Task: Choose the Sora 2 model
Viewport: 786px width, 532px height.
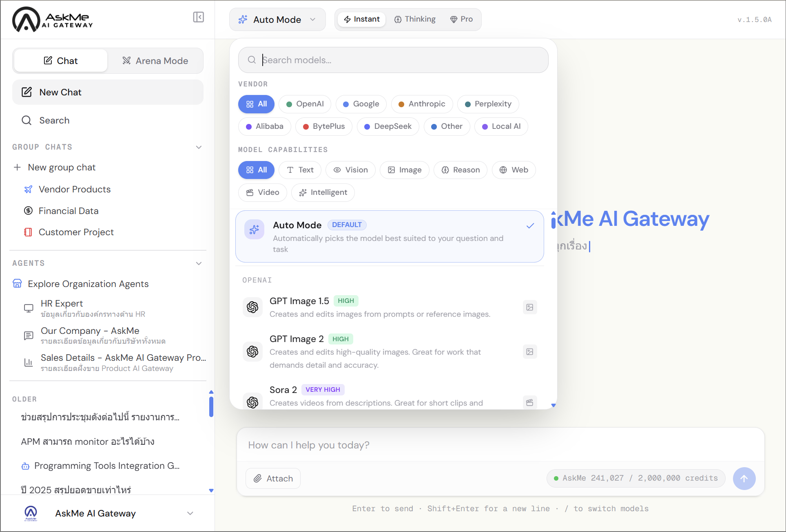Action: (x=390, y=395)
